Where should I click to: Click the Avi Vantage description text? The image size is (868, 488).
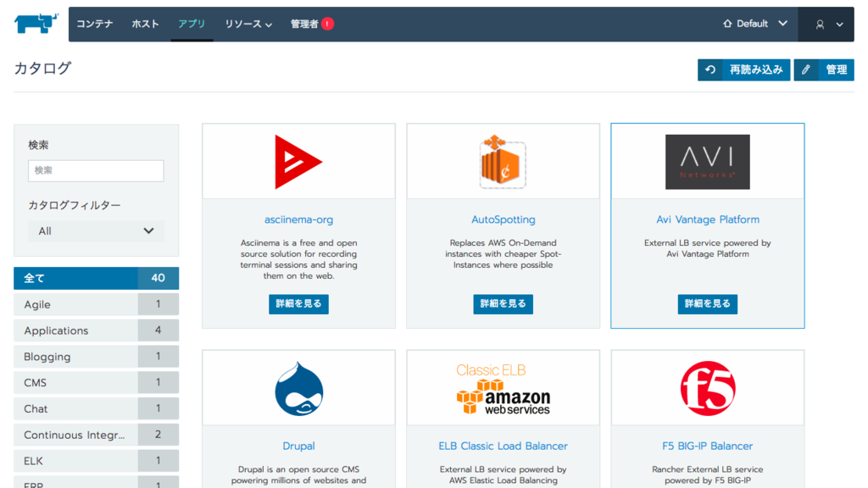click(x=708, y=248)
